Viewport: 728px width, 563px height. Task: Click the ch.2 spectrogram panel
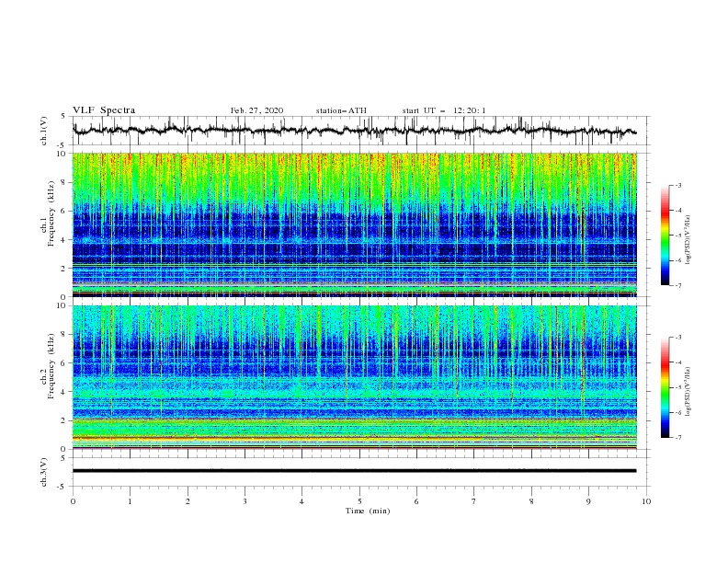coord(355,377)
